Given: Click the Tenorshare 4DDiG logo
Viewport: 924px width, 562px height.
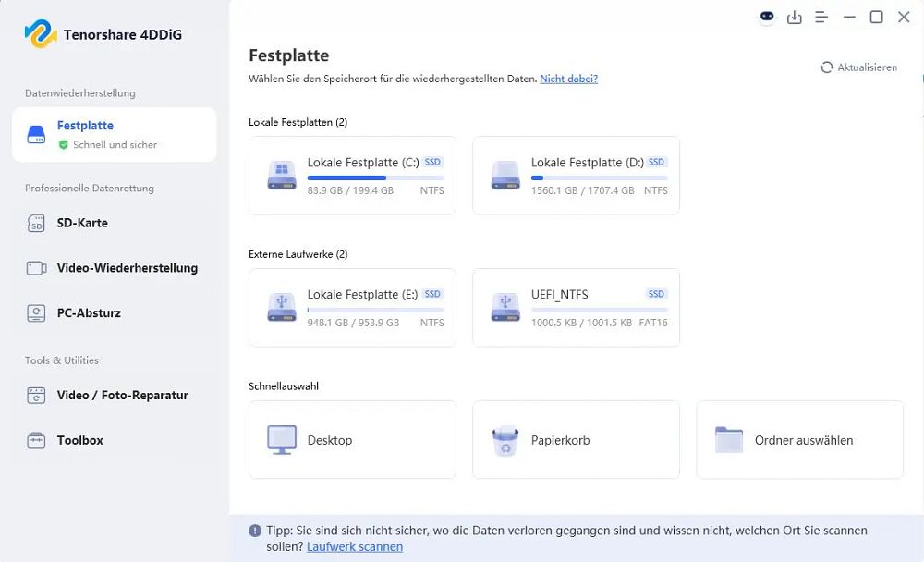Looking at the screenshot, I should 41,34.
